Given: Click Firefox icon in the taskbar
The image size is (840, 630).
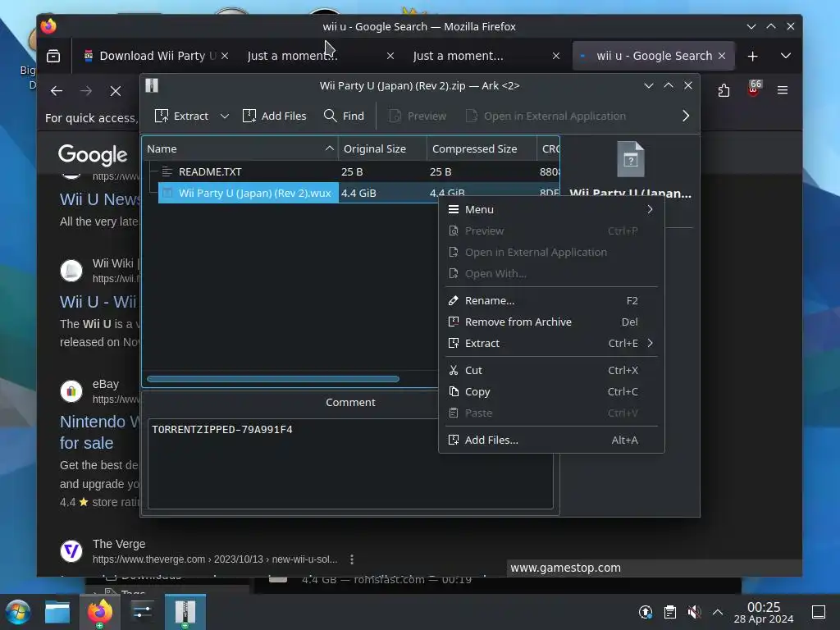Looking at the screenshot, I should 99,612.
